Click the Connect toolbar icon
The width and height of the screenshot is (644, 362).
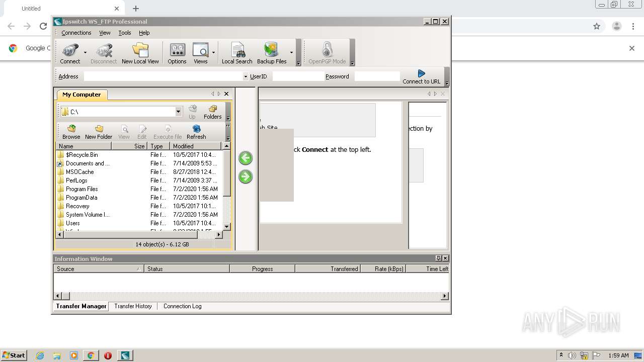[70, 53]
